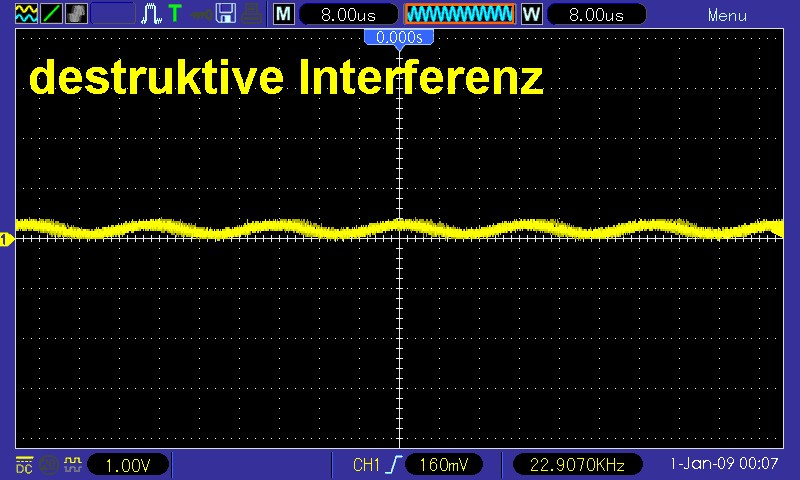
Task: Click the DC coupling icon
Action: pos(24,465)
